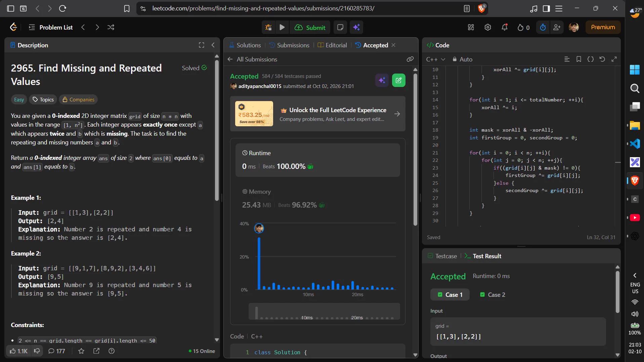Click the debug bug icon
The width and height of the screenshot is (644, 362).
[x=268, y=28]
